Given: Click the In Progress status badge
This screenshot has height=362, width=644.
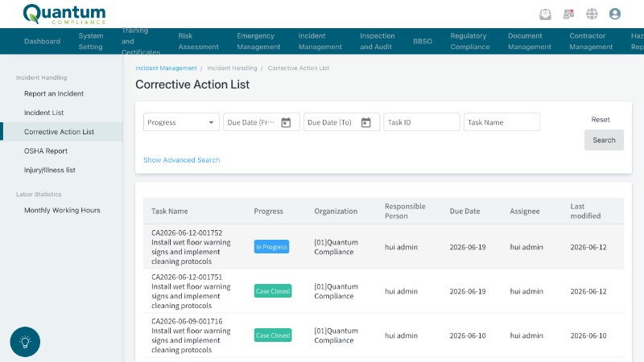Looking at the screenshot, I should tap(271, 247).
